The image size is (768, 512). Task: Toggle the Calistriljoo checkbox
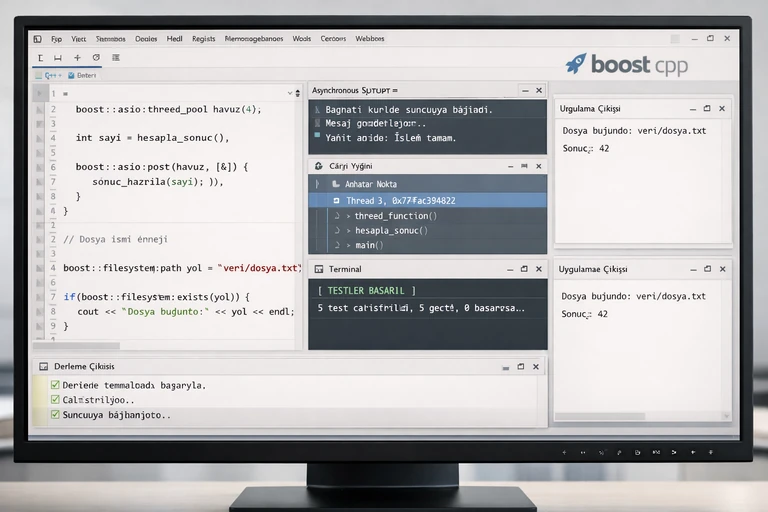coord(55,400)
